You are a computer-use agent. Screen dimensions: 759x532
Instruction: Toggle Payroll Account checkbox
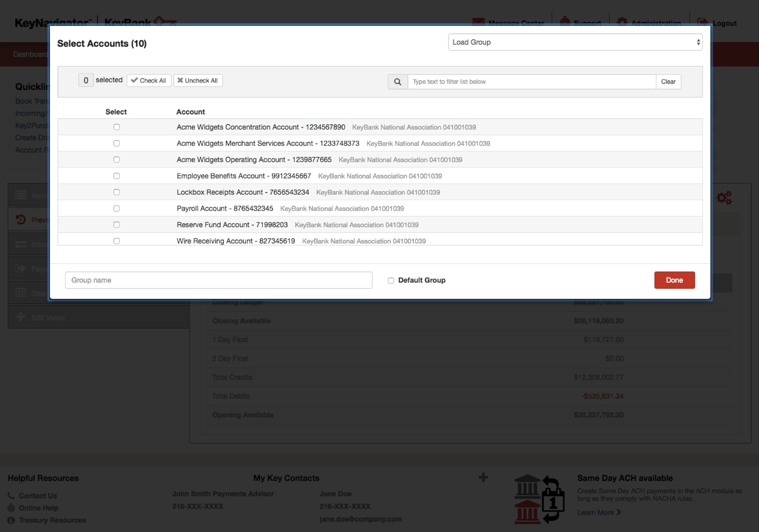117,208
